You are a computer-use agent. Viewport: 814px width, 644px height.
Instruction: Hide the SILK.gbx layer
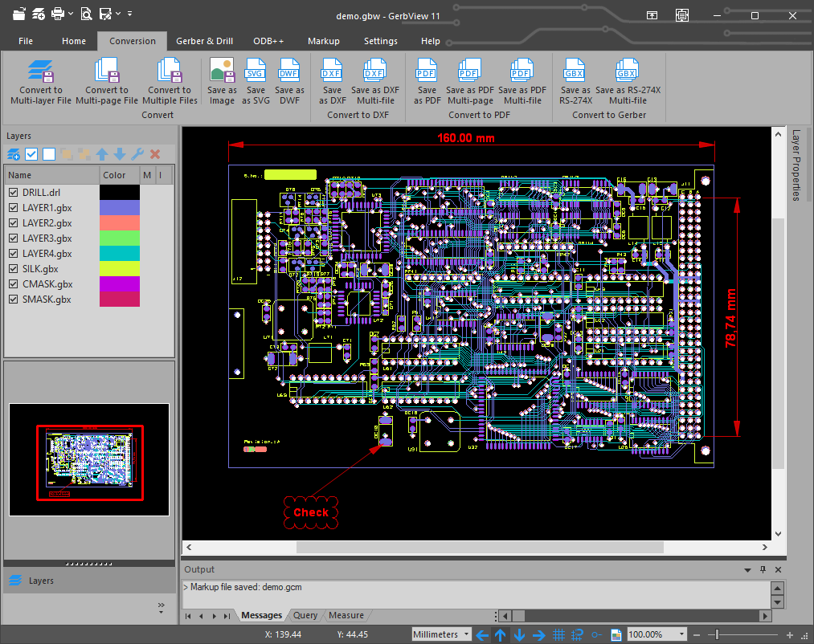(13, 269)
